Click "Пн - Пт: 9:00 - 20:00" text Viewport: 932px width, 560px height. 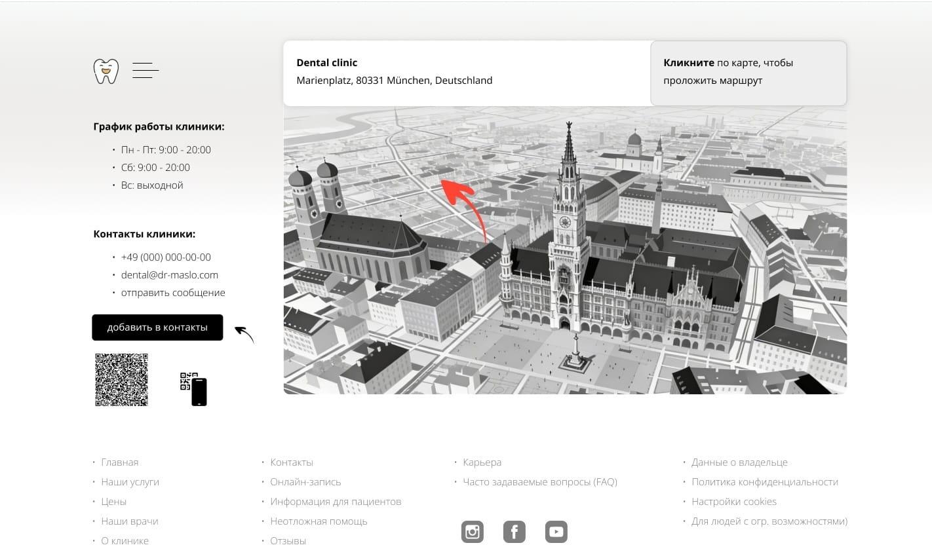[x=166, y=150]
